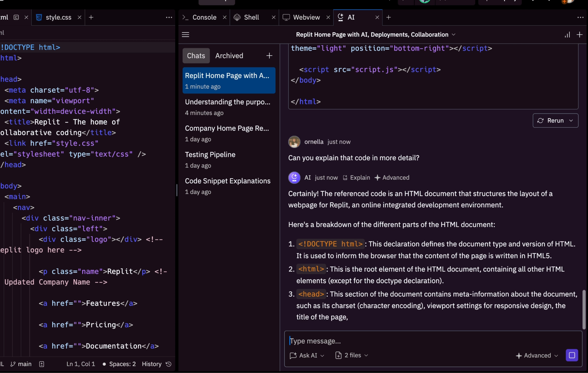The image size is (588, 373).
Task: Open Understanding the purpo... chat
Action: pyautogui.click(x=229, y=107)
